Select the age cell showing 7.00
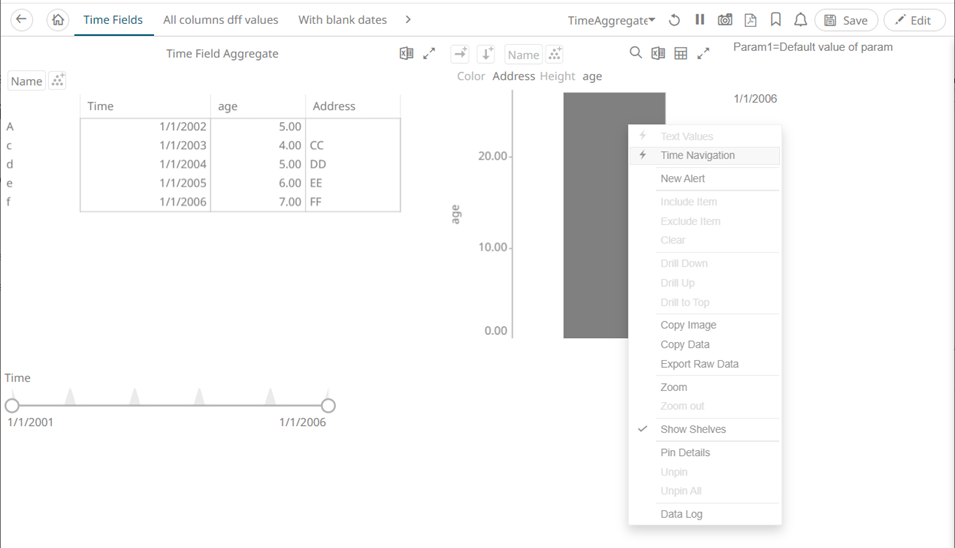The image size is (955, 548). tap(258, 202)
